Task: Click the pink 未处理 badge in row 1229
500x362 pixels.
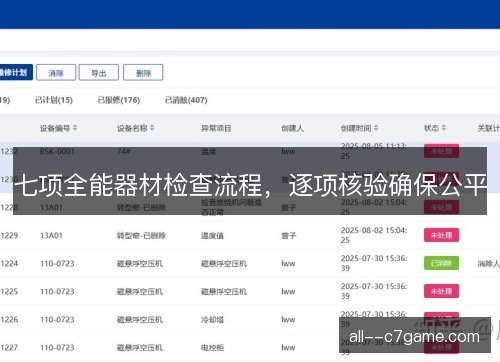Action: point(441,235)
